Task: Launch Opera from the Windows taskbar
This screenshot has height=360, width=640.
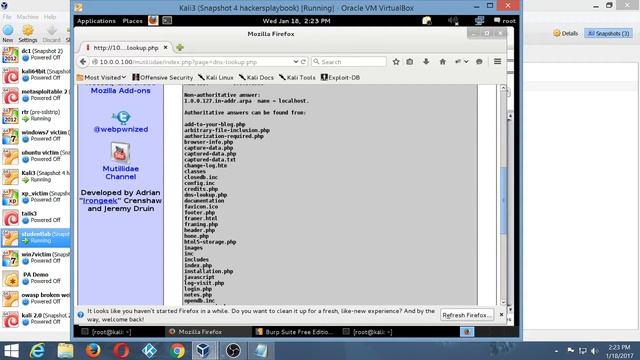Action: pos(121,351)
